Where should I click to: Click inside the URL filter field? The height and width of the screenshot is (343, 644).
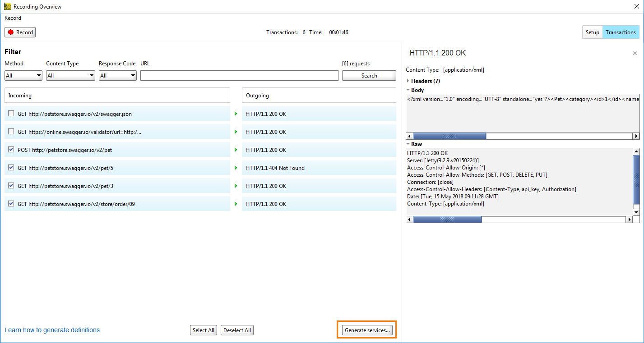tap(239, 75)
